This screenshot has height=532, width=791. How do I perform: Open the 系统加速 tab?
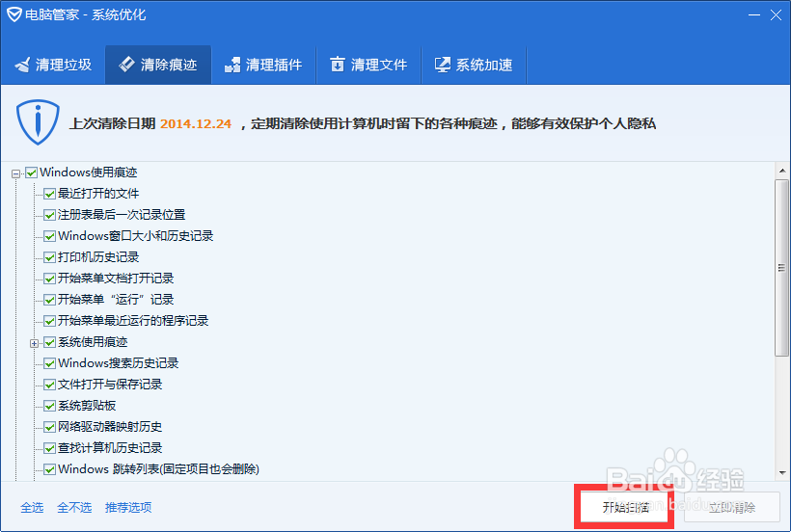pyautogui.click(x=474, y=65)
